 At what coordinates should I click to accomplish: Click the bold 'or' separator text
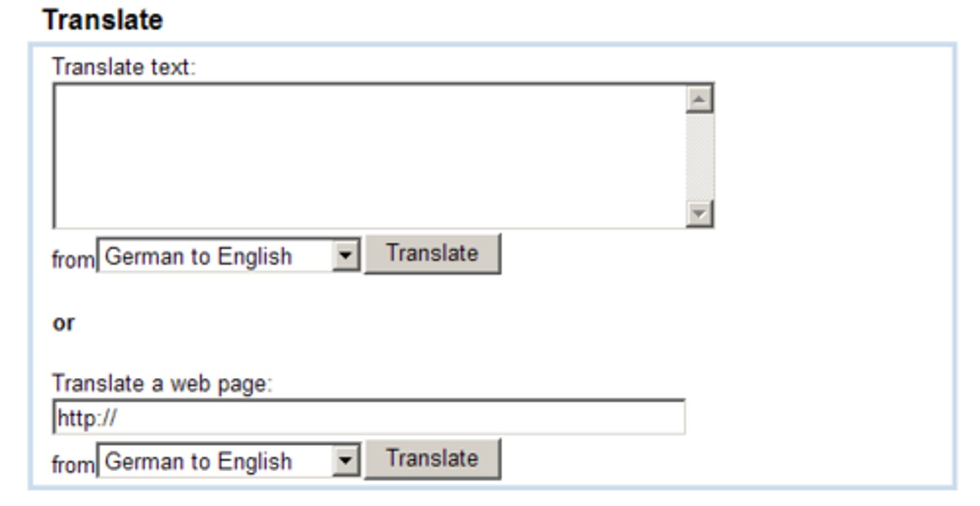coord(63,323)
